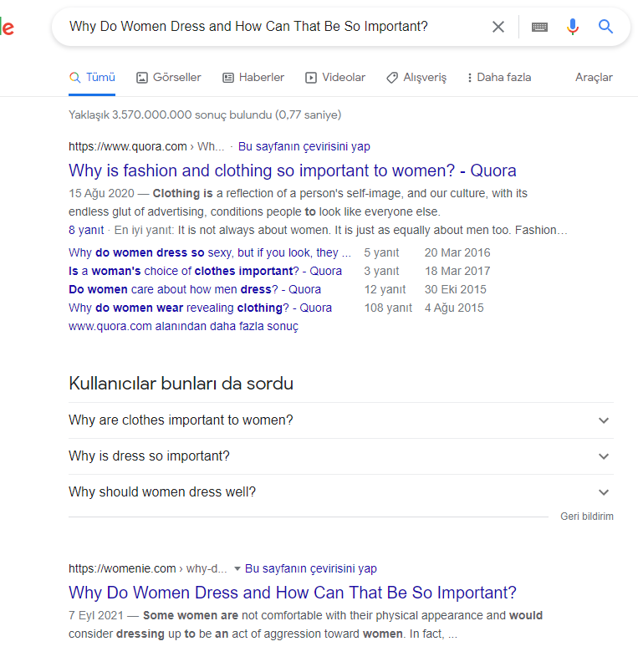The image size is (638, 672).
Task: Open "Why do women wear revealing clothing?" link
Action: (x=200, y=308)
